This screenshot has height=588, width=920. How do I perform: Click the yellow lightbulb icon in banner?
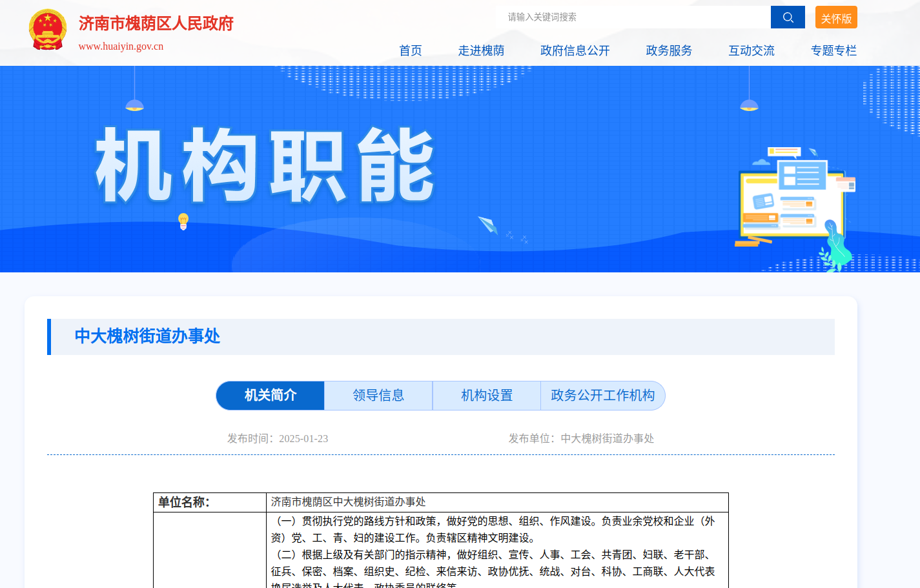point(183,221)
